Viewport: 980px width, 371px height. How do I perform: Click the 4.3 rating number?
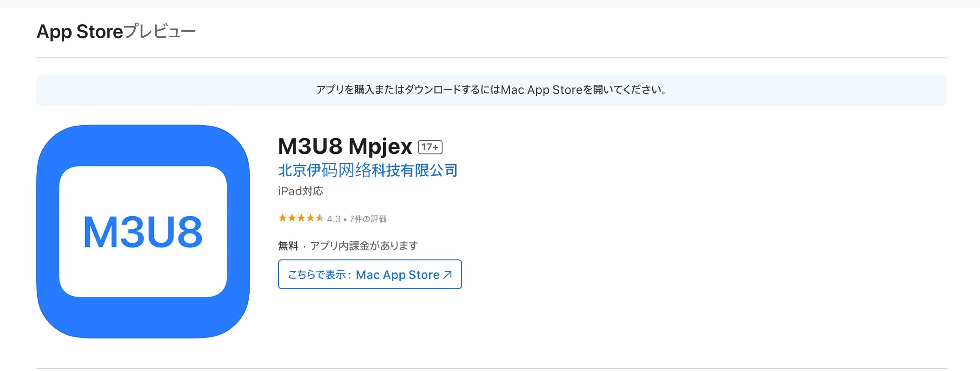334,219
